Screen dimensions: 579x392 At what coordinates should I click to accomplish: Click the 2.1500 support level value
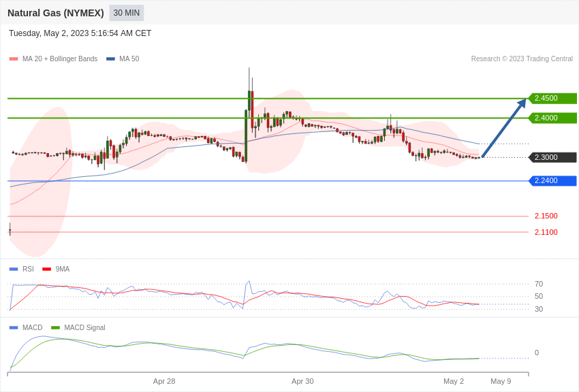point(546,216)
